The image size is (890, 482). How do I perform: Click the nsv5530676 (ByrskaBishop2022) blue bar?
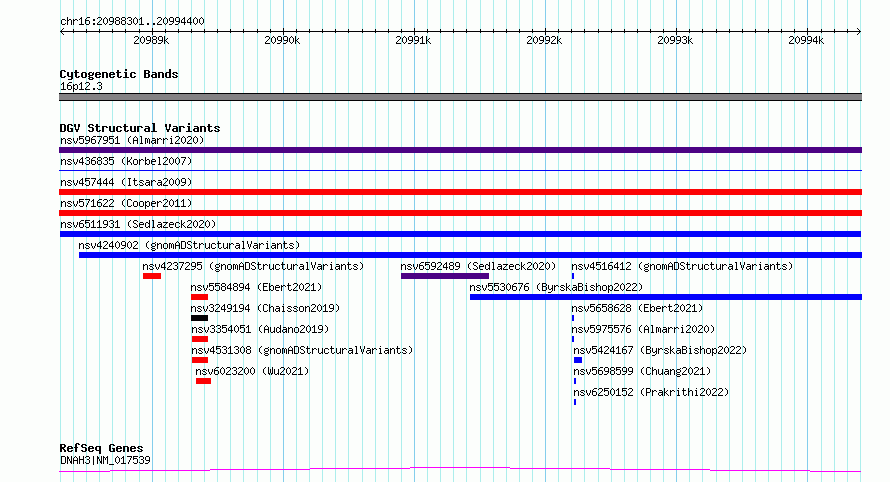tap(666, 297)
